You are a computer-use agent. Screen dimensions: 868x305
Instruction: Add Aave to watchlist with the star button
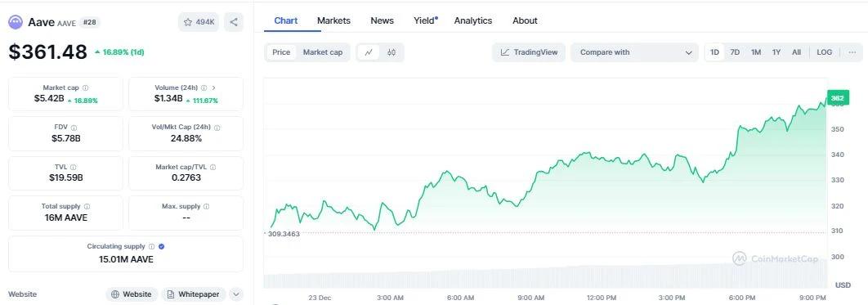tap(199, 22)
